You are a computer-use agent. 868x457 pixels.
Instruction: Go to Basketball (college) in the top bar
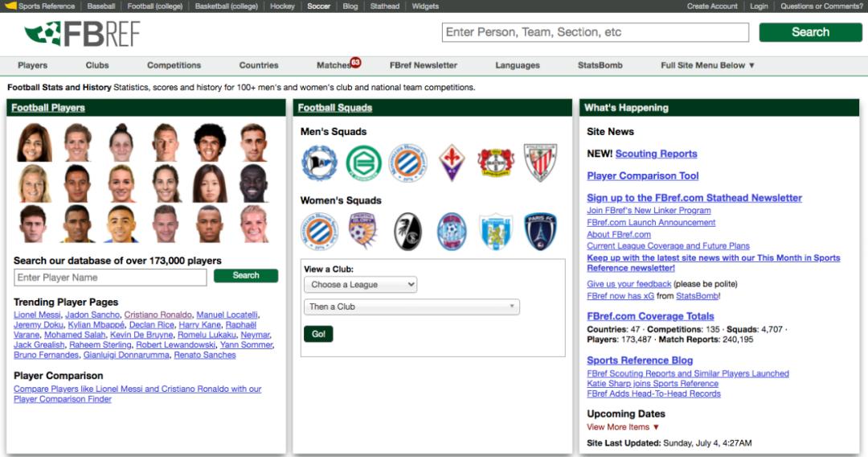pos(227,6)
